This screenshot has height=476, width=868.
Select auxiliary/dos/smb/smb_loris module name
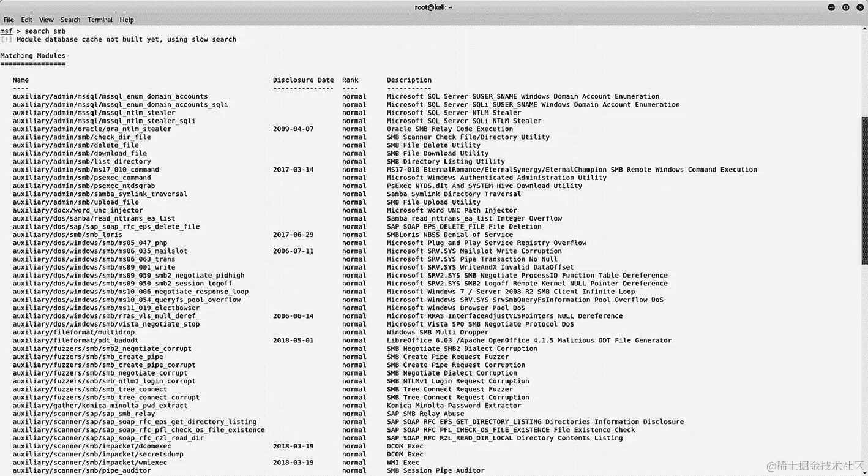tap(67, 235)
